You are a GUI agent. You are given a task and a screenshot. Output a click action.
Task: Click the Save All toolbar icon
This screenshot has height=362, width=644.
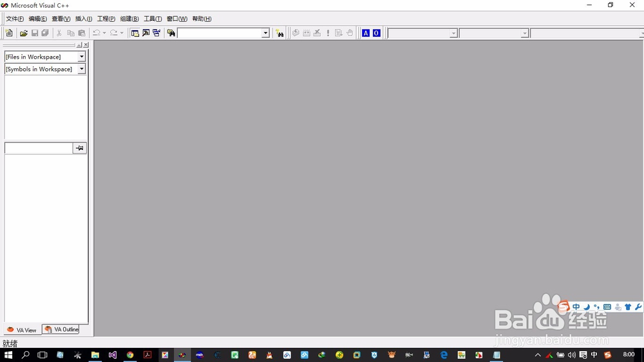click(45, 33)
